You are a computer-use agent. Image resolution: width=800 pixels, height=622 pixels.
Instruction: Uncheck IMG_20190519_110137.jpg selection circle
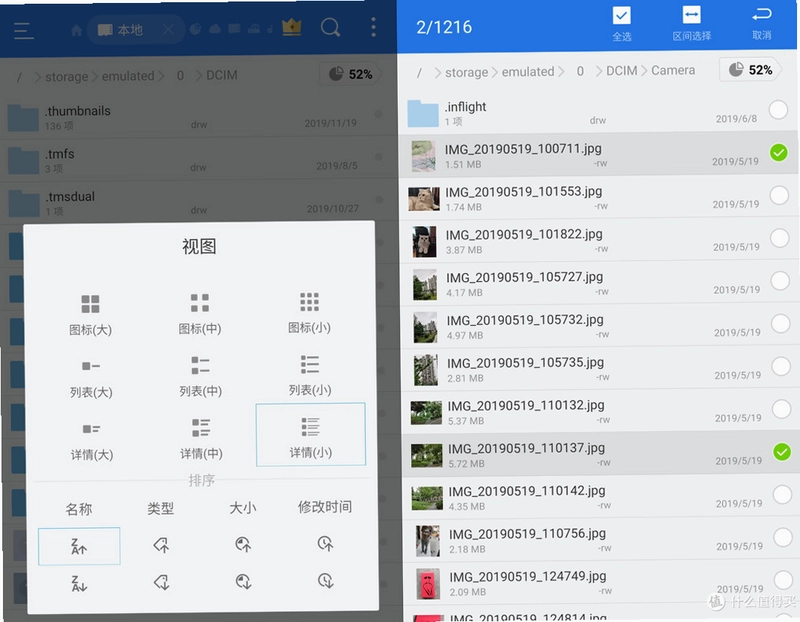pos(782,452)
